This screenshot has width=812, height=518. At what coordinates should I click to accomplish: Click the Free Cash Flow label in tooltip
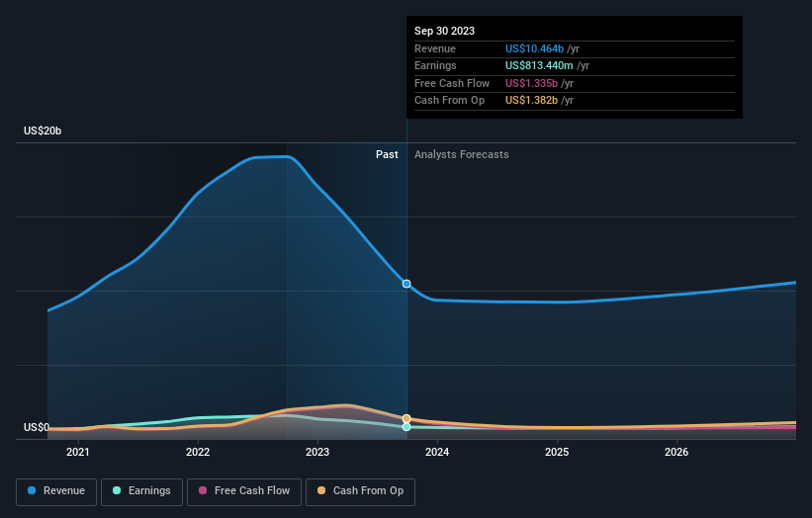point(452,83)
